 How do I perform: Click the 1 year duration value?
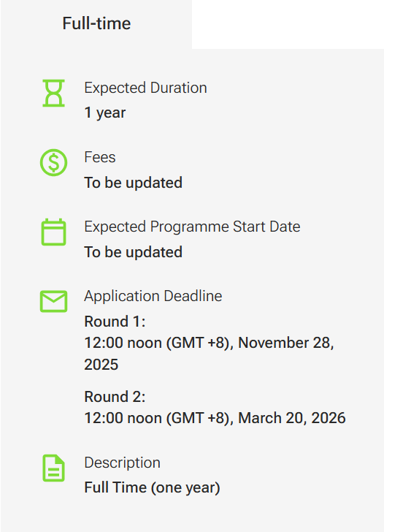[x=104, y=113]
